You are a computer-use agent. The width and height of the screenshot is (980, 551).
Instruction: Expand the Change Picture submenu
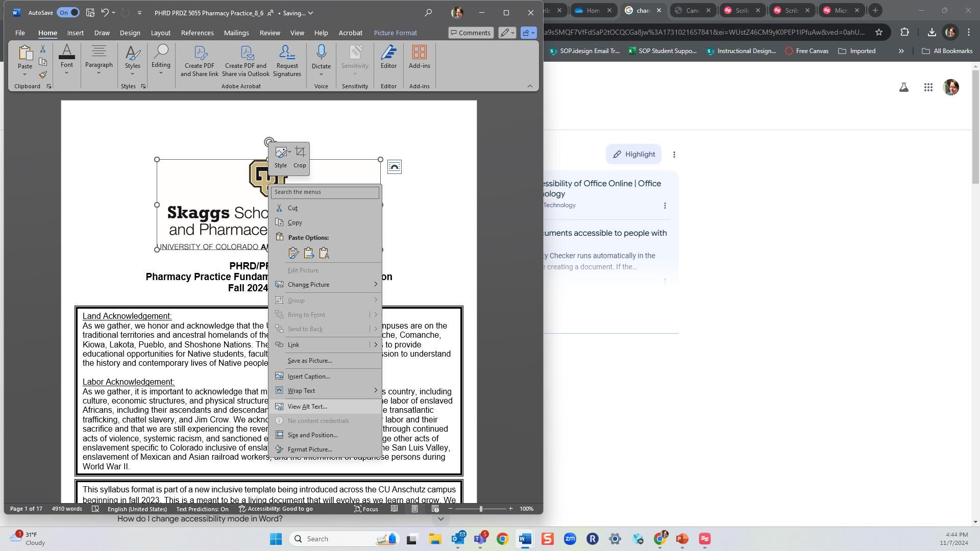click(325, 285)
